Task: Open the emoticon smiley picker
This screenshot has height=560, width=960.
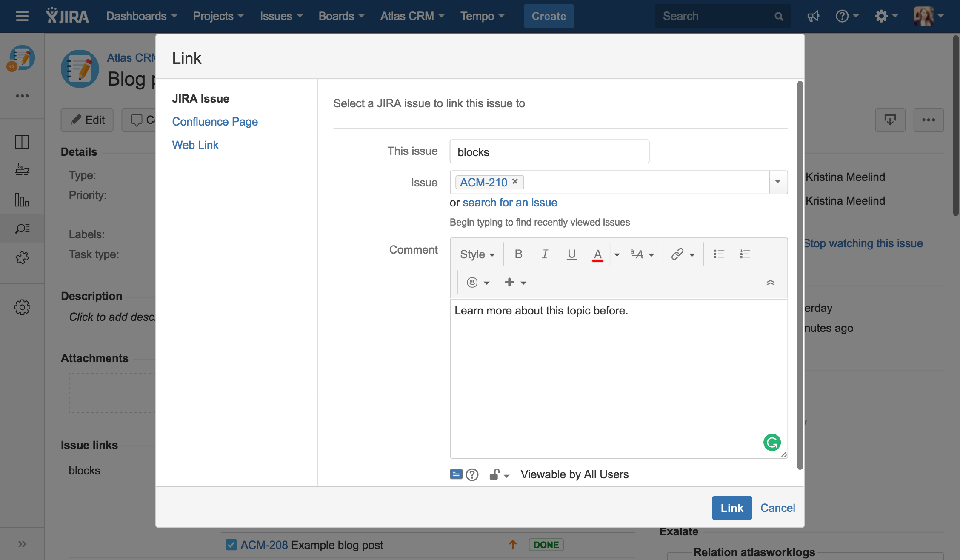Action: (478, 282)
